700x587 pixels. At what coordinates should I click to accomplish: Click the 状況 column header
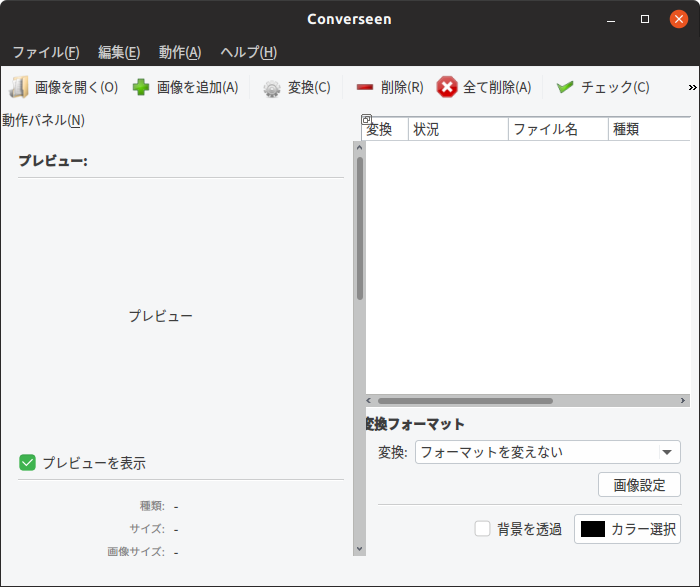coord(458,129)
